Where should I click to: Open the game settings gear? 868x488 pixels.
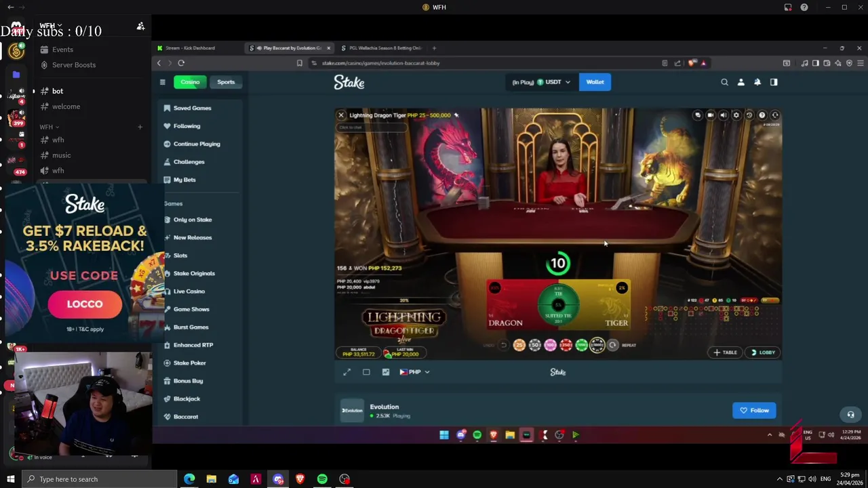(736, 115)
